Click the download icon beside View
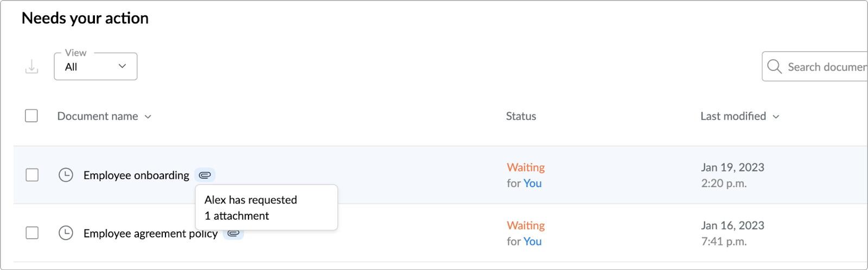Viewport: 868px width, 270px height. point(32,67)
